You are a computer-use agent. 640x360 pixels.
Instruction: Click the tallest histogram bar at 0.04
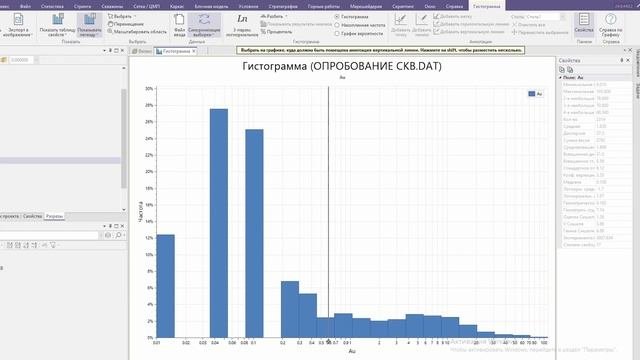(219, 223)
